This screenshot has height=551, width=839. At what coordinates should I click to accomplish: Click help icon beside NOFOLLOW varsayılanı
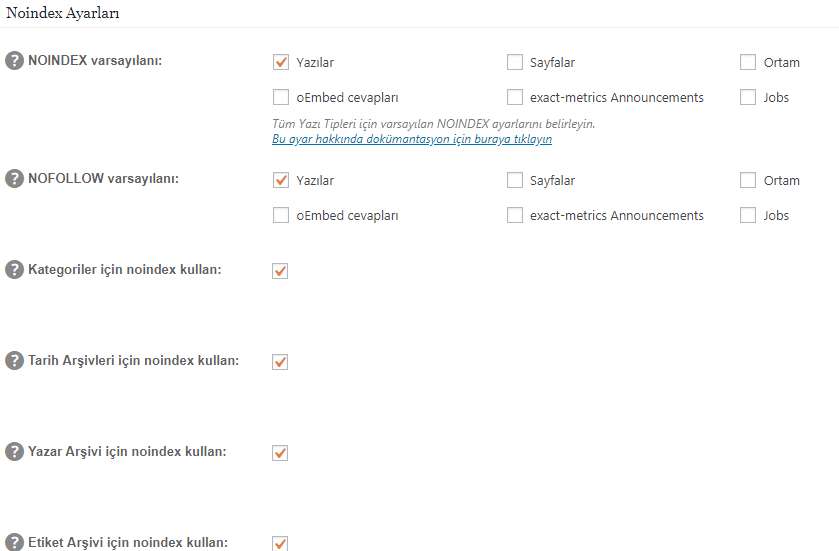coord(14,178)
